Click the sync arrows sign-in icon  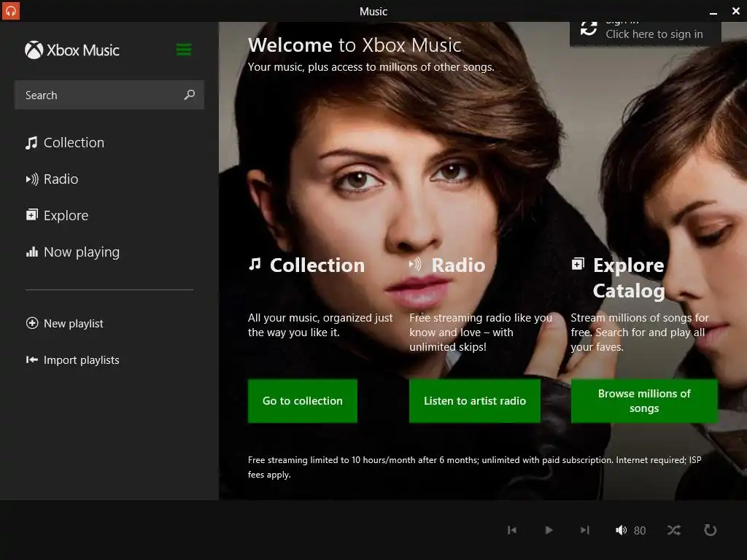(x=589, y=28)
